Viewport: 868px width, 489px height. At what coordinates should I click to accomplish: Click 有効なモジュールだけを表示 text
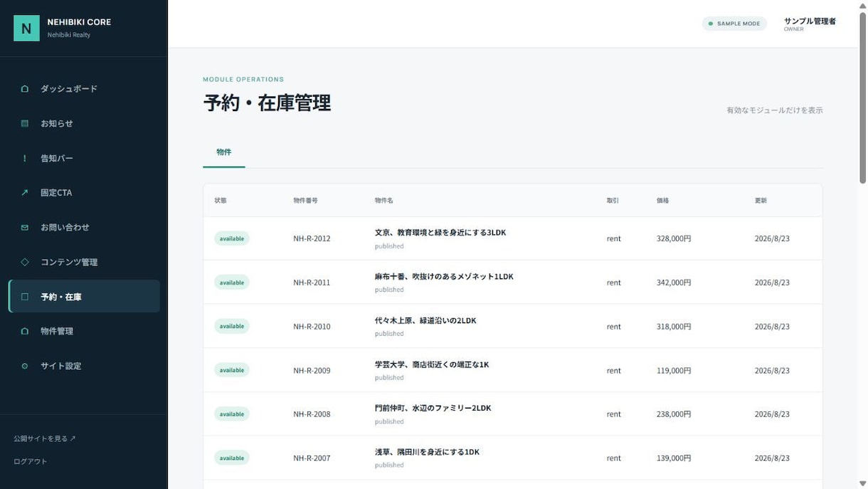[x=775, y=110]
